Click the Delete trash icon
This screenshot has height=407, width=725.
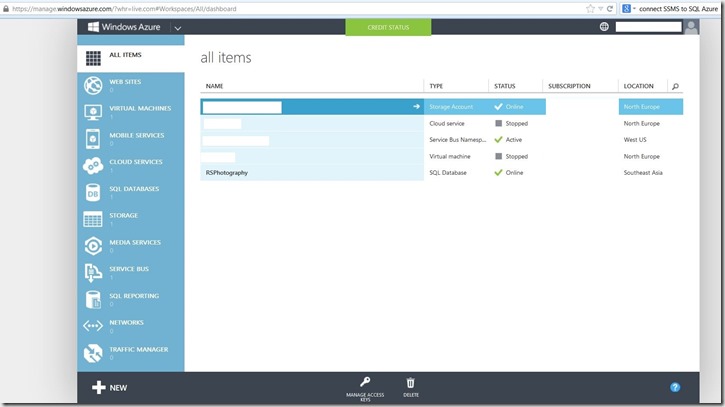[410, 383]
